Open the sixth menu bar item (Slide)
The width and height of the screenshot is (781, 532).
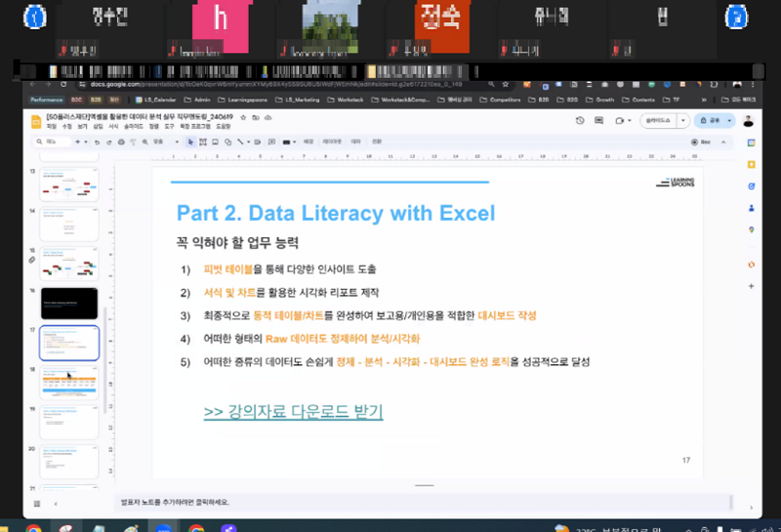(x=133, y=127)
